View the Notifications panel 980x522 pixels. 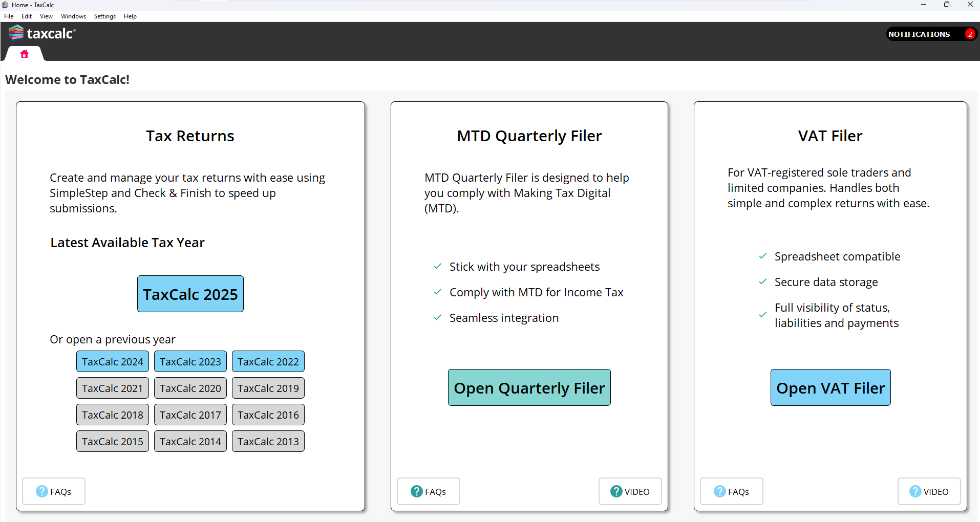click(919, 34)
